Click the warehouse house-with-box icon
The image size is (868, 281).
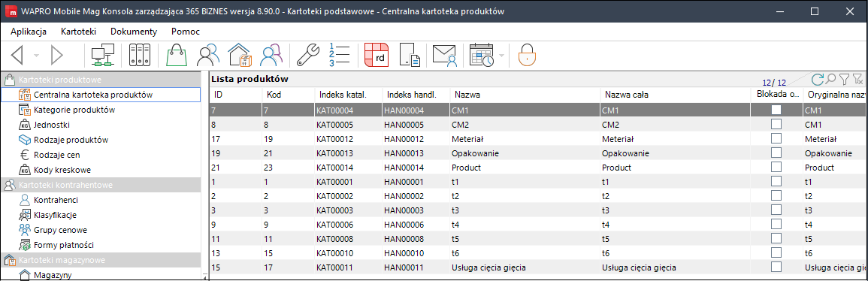[x=240, y=56]
